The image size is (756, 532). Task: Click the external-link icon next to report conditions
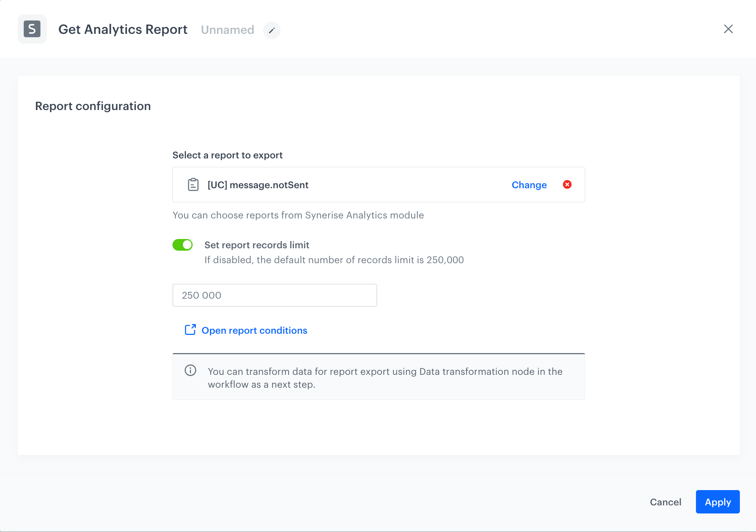coord(190,330)
